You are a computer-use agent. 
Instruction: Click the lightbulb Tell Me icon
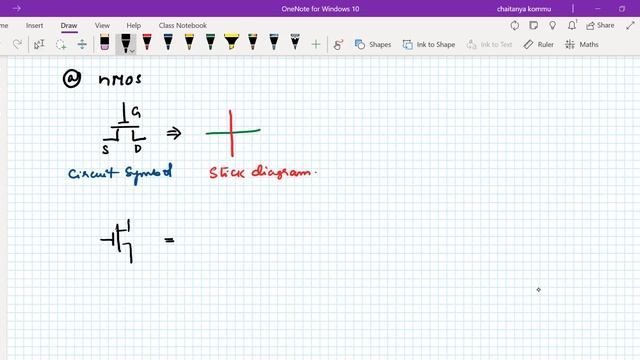click(x=553, y=25)
